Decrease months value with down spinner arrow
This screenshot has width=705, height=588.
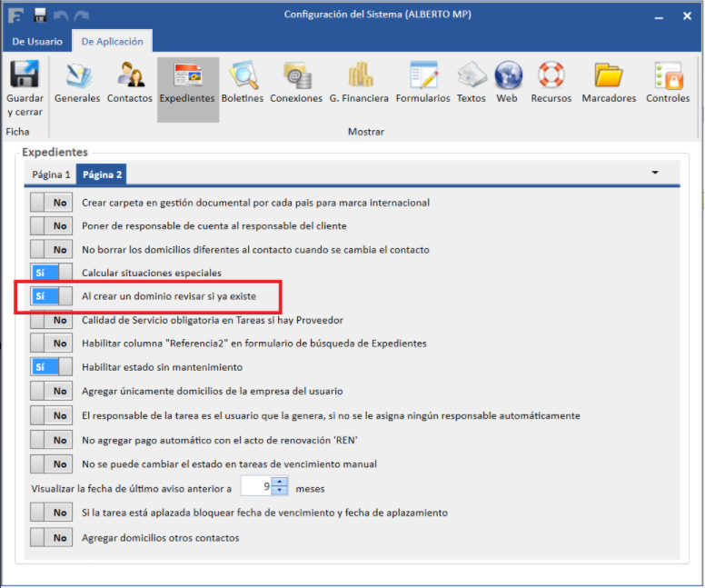(281, 491)
